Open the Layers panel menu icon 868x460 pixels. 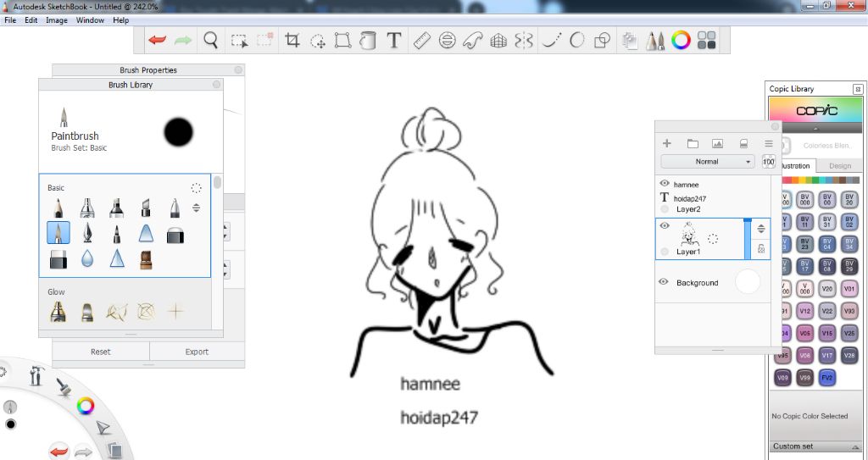click(768, 143)
